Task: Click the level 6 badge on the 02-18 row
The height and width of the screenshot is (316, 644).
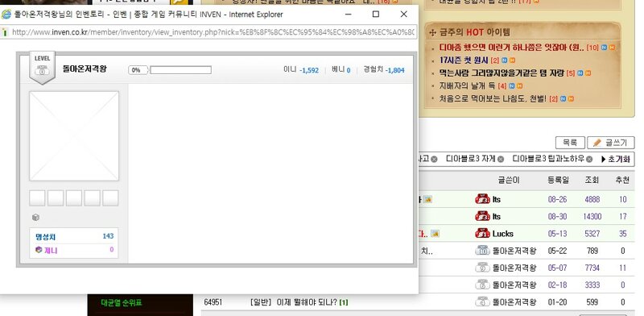Action: (x=482, y=285)
